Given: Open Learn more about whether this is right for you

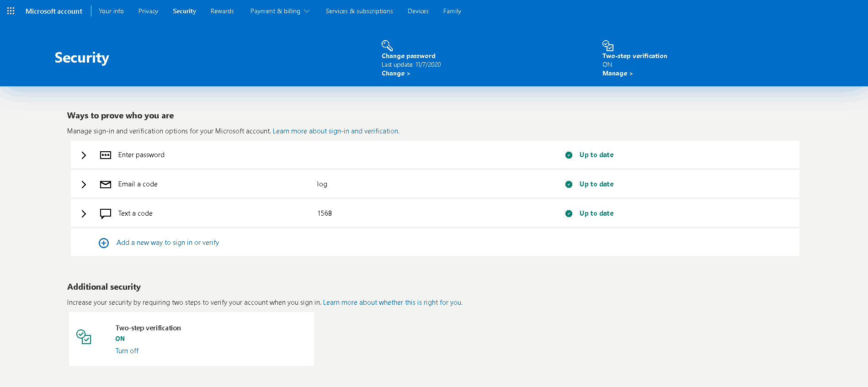Looking at the screenshot, I should [393, 302].
